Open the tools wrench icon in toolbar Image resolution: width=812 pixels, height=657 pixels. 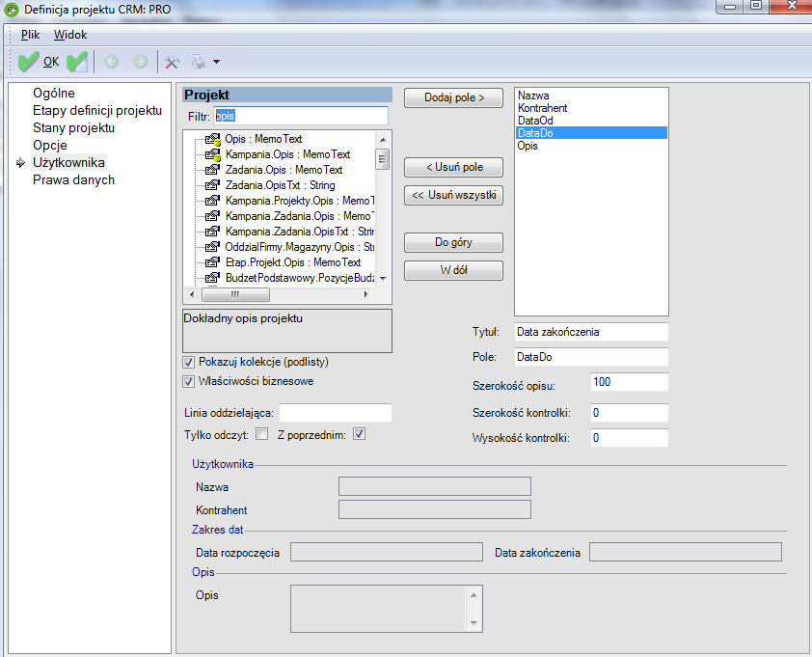click(173, 62)
